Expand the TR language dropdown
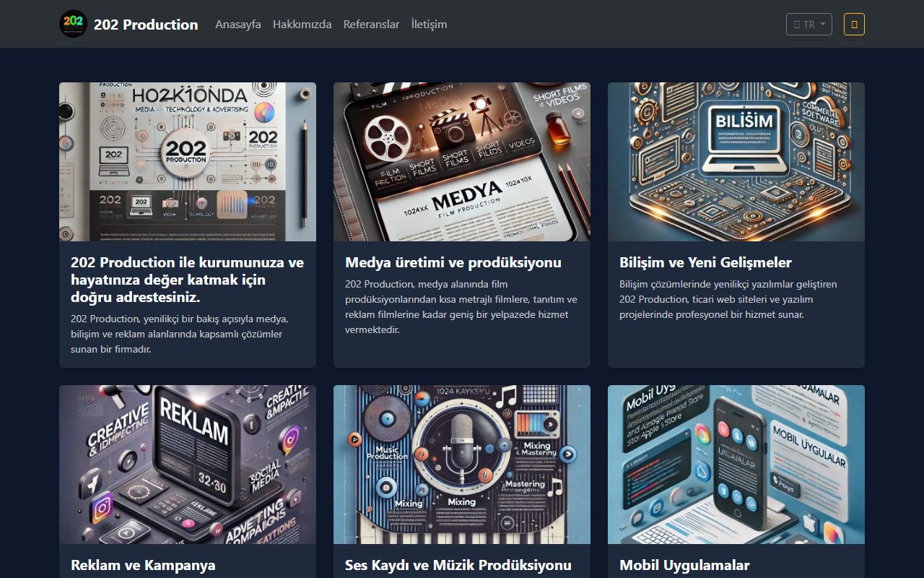Screen dimensions: 924x578 [809, 25]
